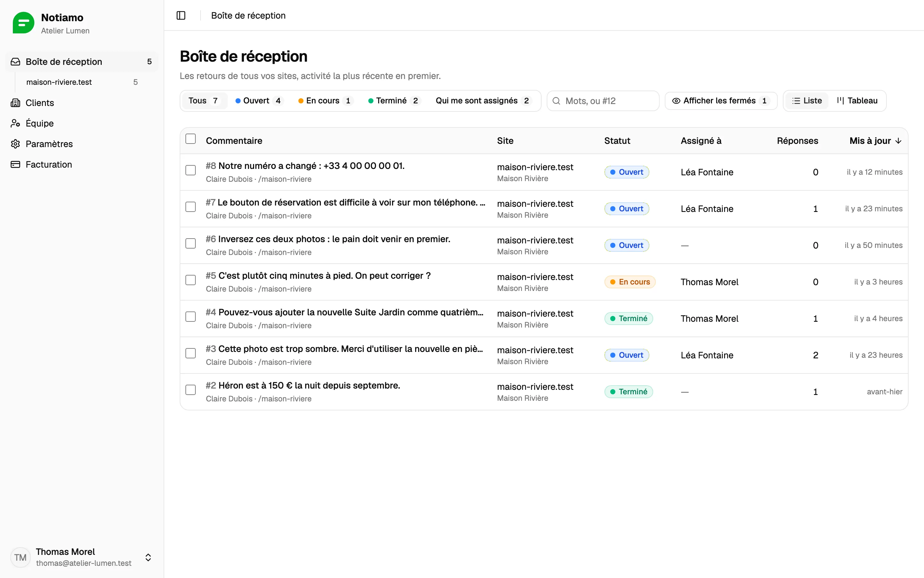Sort by Mis à jour arrow

coord(898,141)
